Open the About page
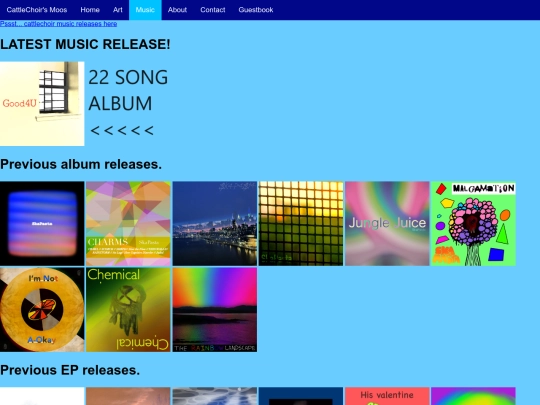This screenshot has width=540, height=405. click(x=177, y=10)
